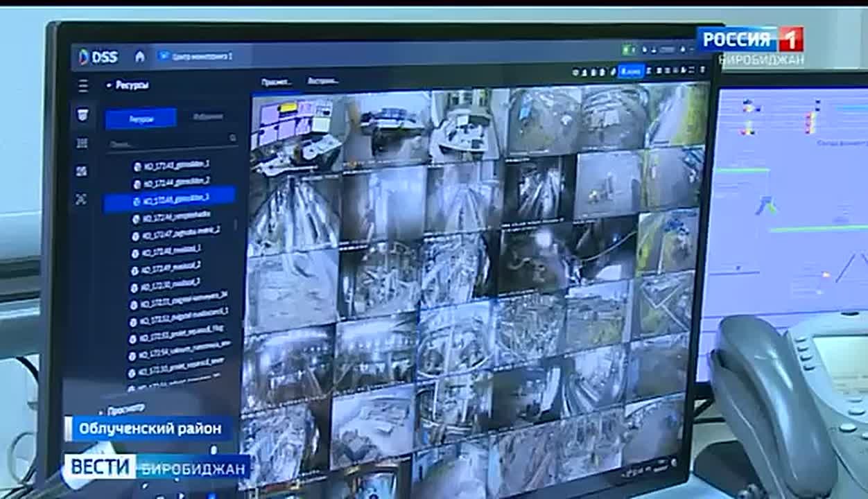Select the highlighted HD_172.45 camera row

(x=170, y=200)
